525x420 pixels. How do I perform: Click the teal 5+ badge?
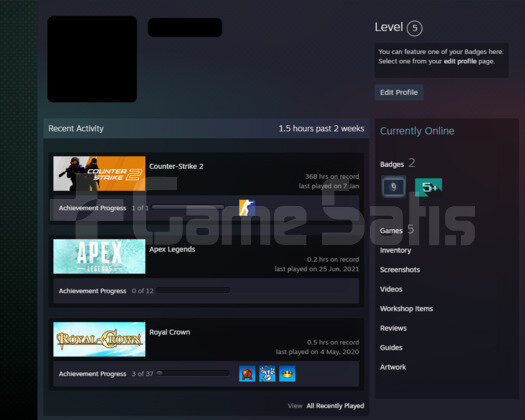tap(429, 187)
